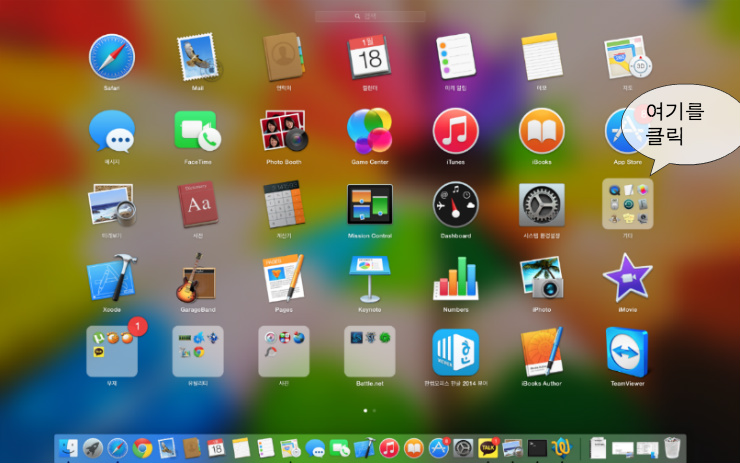Open TeamViewer app
Viewport: 740px width, 463px height.
coord(627,351)
